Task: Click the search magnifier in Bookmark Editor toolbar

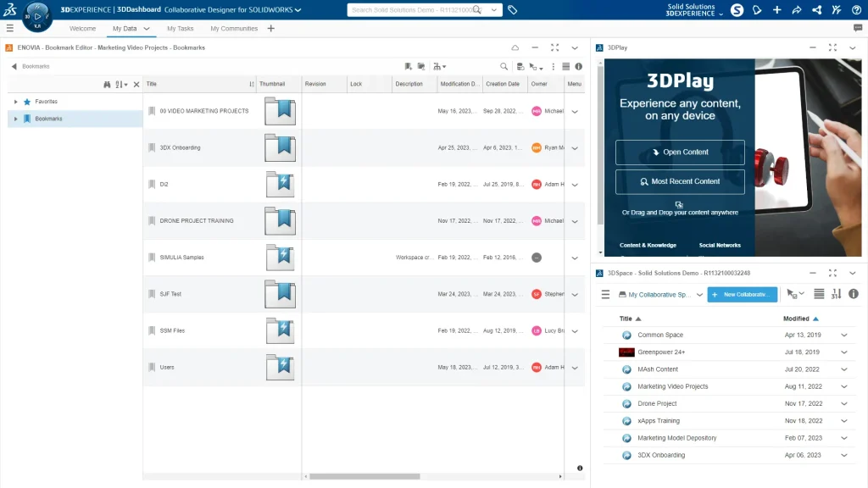Action: tap(504, 66)
